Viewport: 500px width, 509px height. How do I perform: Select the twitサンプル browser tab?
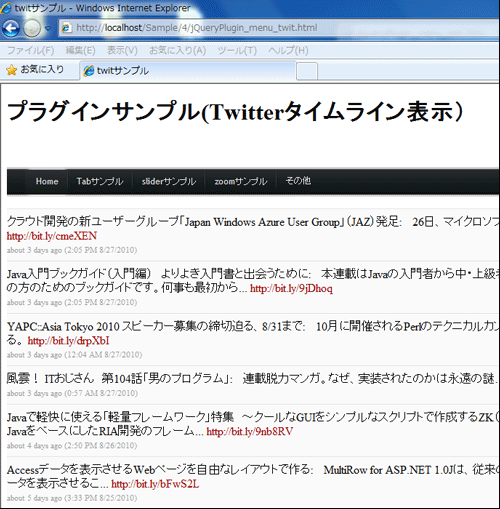click(188, 71)
